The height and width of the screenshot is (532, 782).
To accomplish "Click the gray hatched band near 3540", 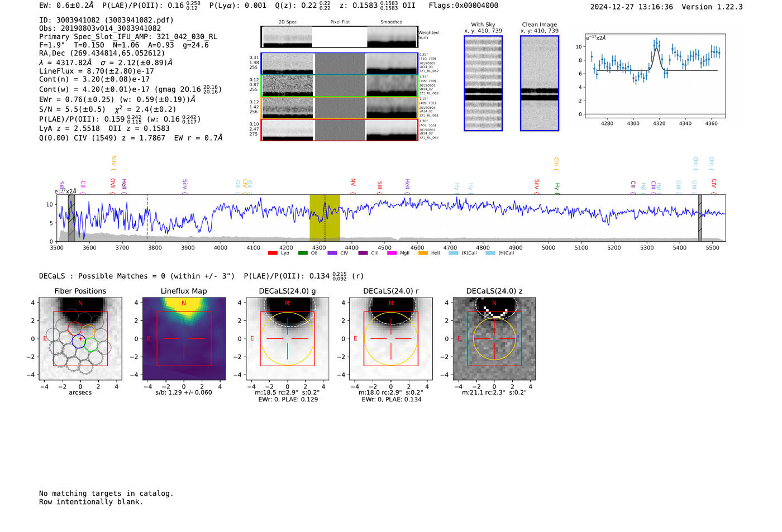I will coord(71,218).
